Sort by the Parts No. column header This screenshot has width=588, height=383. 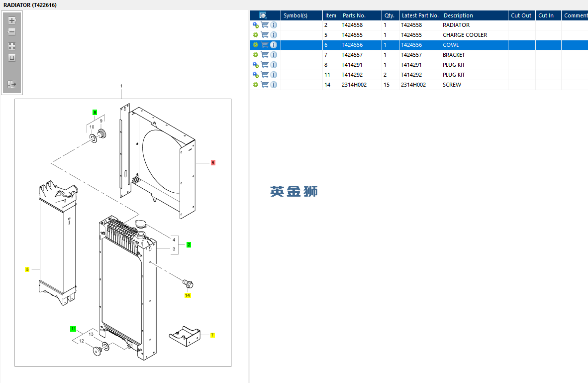[x=361, y=15]
